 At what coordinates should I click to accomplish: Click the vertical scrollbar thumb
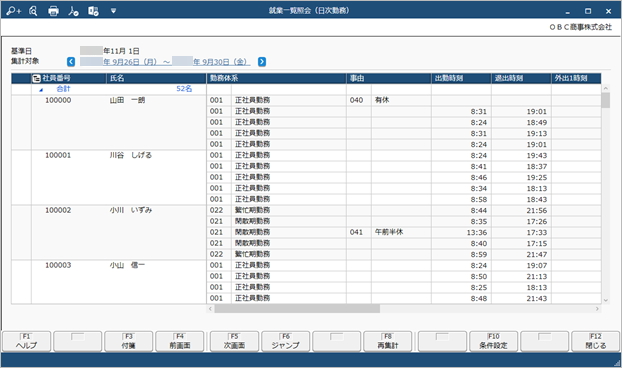click(x=605, y=100)
